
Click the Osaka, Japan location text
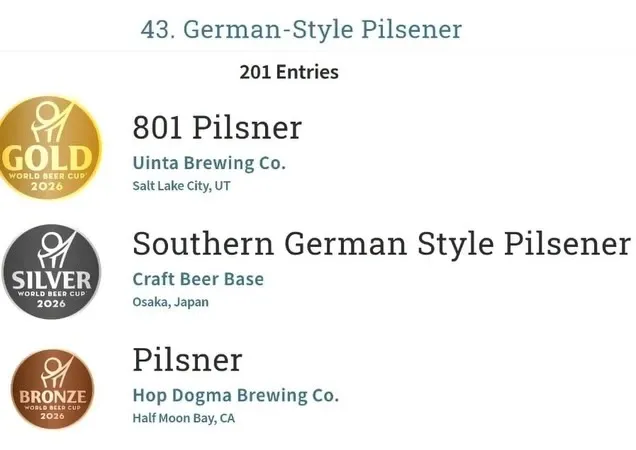(x=170, y=302)
